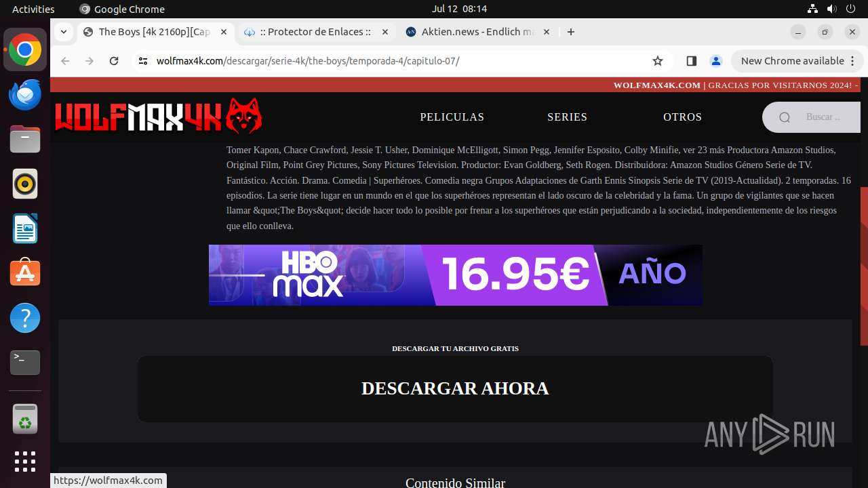Open the Trash in the dock
Image resolution: width=868 pixels, height=488 pixels.
25,419
